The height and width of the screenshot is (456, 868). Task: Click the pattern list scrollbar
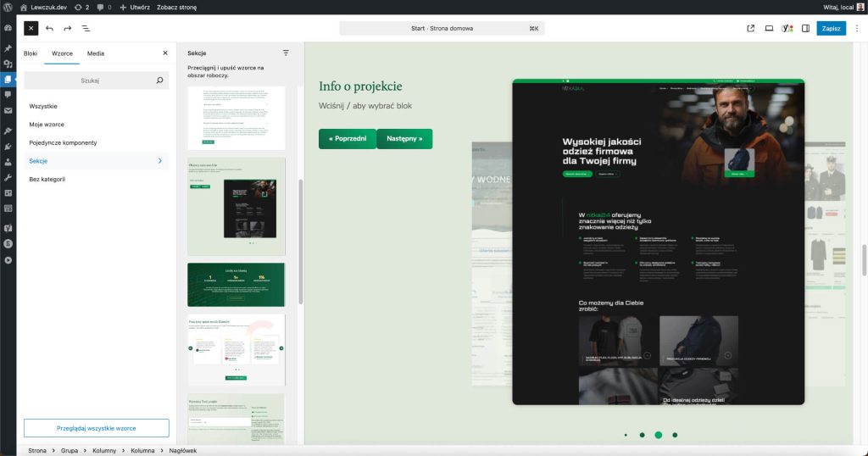pyautogui.click(x=301, y=242)
